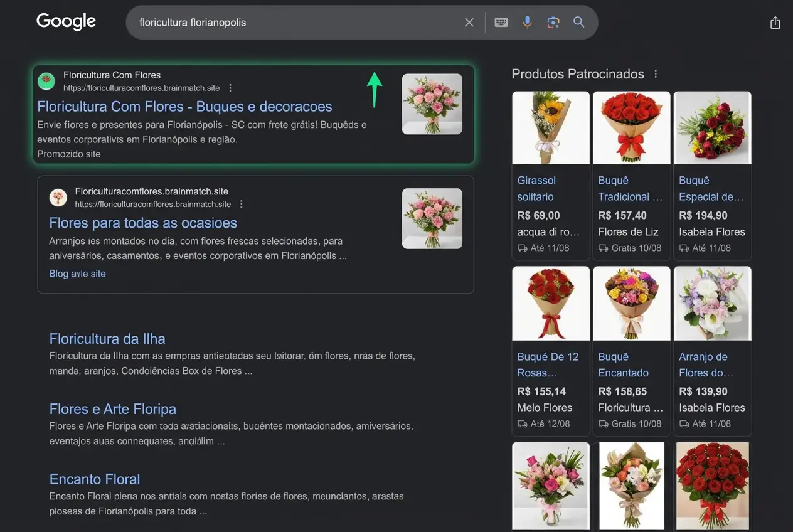Click delivery truck icon under Arranjo de Flores
This screenshot has width=793, height=532.
[x=684, y=423]
